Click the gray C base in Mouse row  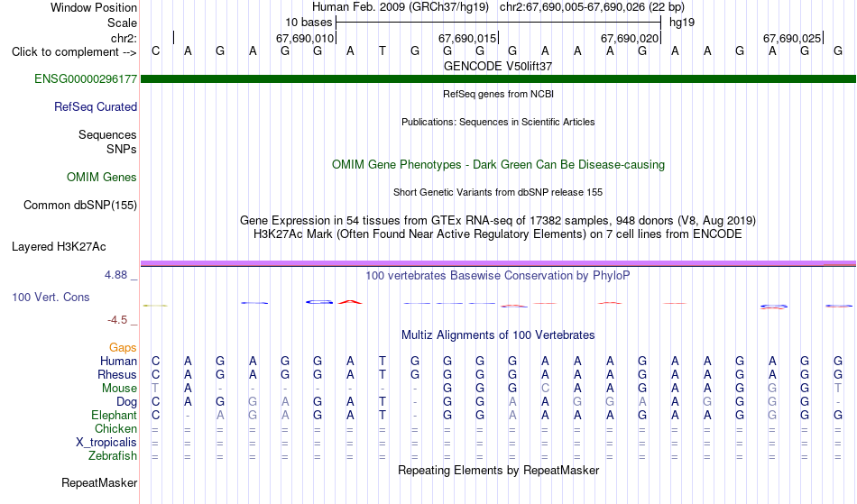click(x=545, y=389)
